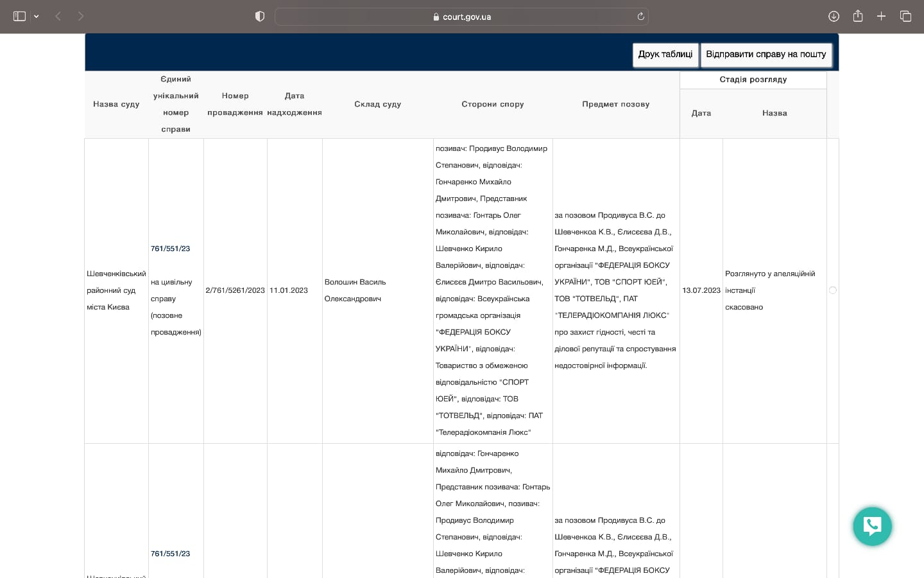Open case link 761/551/23 in second row

pos(170,554)
